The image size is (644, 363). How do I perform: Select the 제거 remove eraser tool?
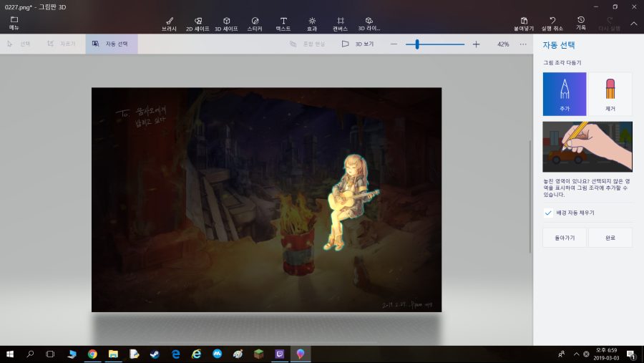click(x=610, y=94)
